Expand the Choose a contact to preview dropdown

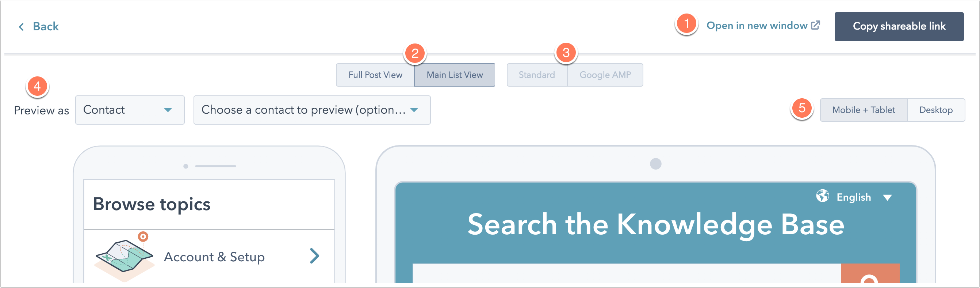[312, 110]
